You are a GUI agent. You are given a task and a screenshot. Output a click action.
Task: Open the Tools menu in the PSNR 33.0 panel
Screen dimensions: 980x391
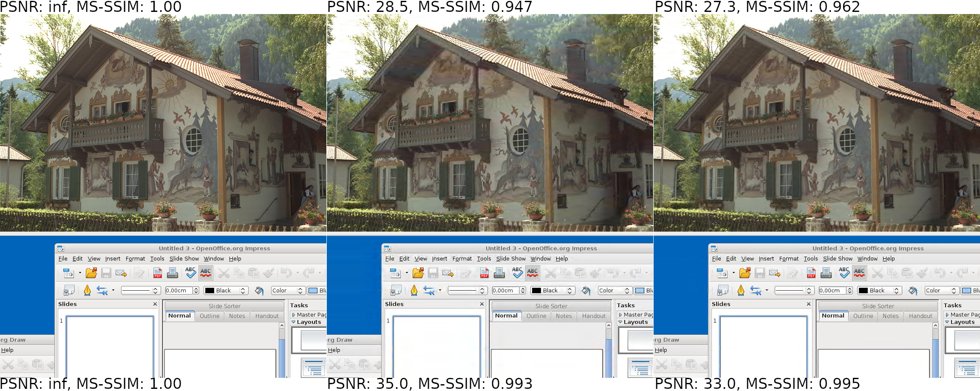(810, 258)
